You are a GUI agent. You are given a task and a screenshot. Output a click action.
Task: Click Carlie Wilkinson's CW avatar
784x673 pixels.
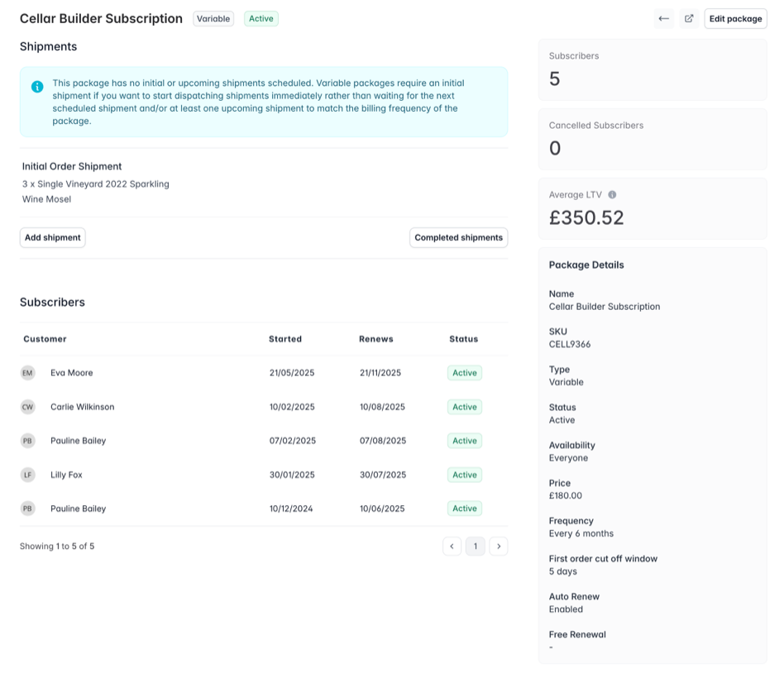click(27, 407)
